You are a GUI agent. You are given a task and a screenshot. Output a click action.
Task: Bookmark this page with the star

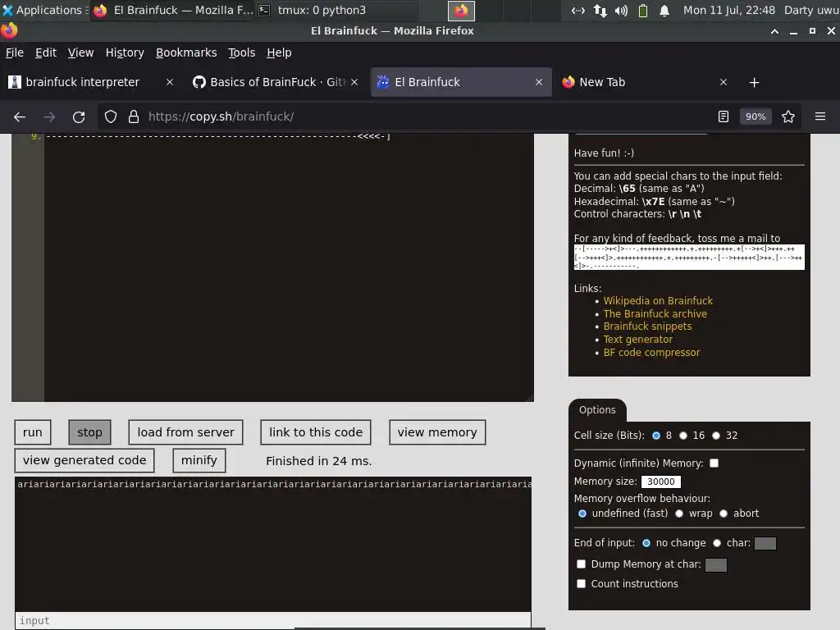pos(788,116)
